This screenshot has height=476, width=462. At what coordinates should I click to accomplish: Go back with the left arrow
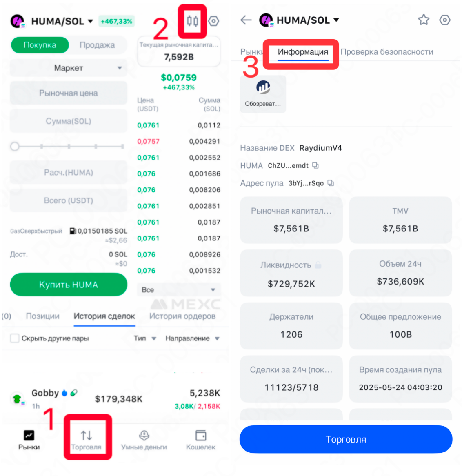246,20
